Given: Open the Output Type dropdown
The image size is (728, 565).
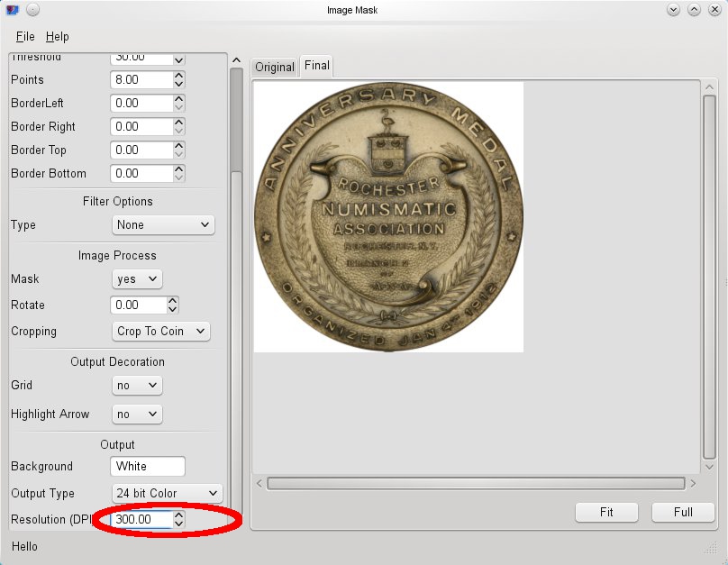Looking at the screenshot, I should 168,493.
